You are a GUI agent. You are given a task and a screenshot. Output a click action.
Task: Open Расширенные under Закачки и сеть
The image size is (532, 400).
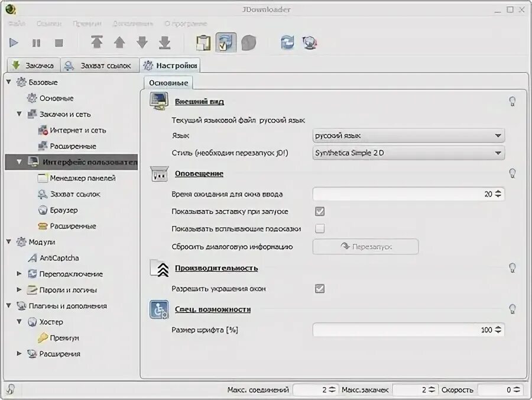point(67,146)
